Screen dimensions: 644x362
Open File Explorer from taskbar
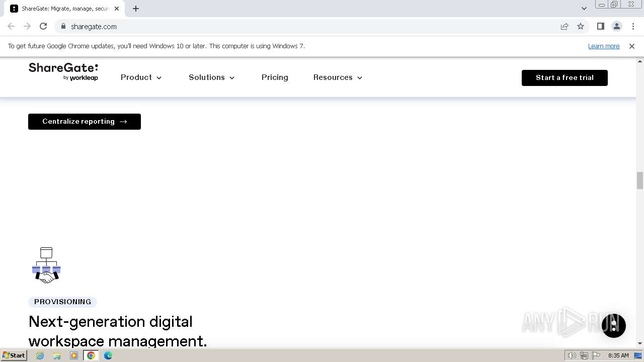click(57, 355)
